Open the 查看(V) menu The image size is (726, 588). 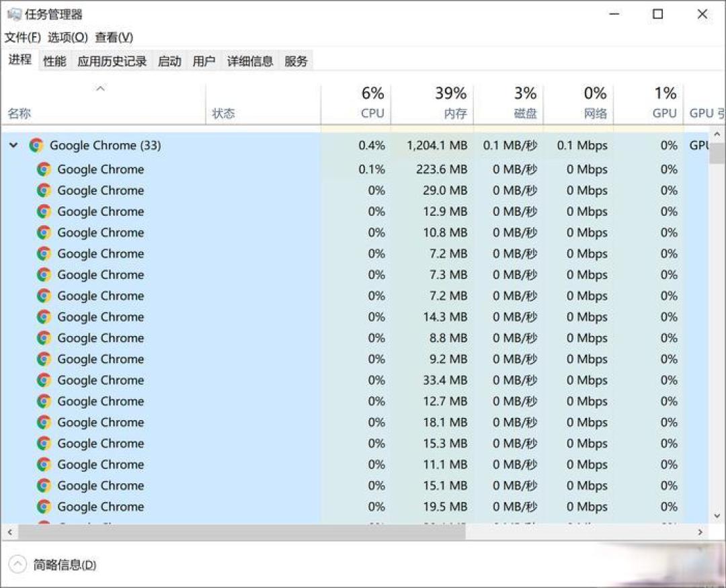(x=114, y=38)
